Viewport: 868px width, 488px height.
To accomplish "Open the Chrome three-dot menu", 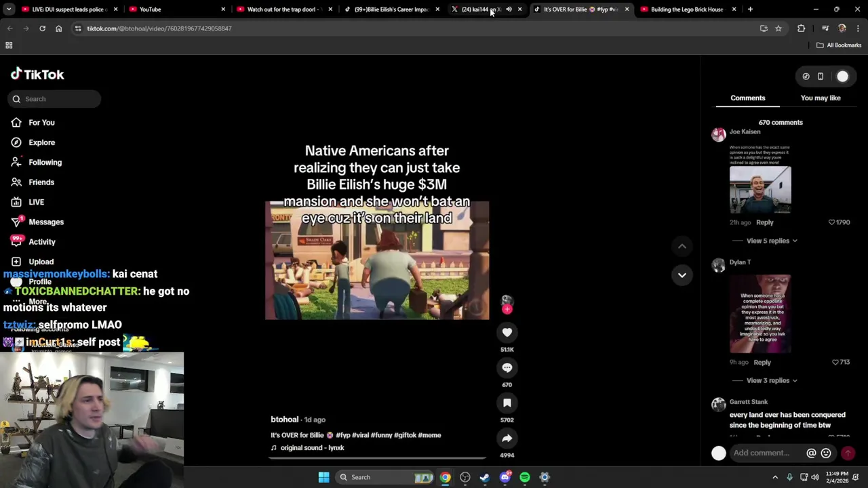I will (859, 28).
